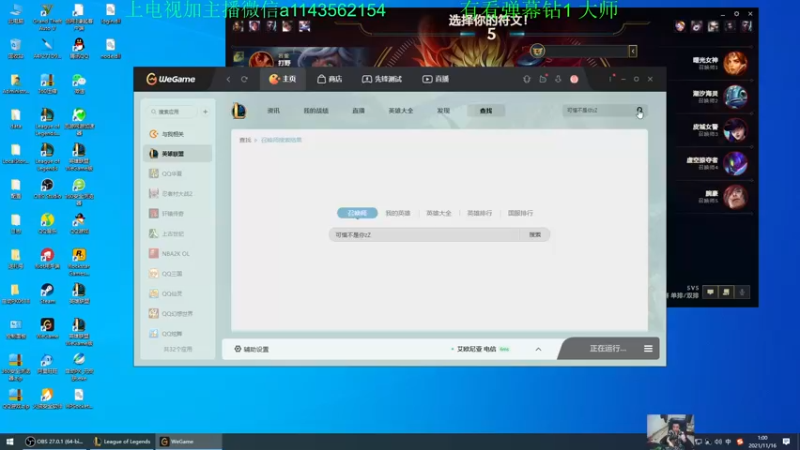Open the notification icon with red dot
Screen dimensions: 800x450
pos(543,79)
